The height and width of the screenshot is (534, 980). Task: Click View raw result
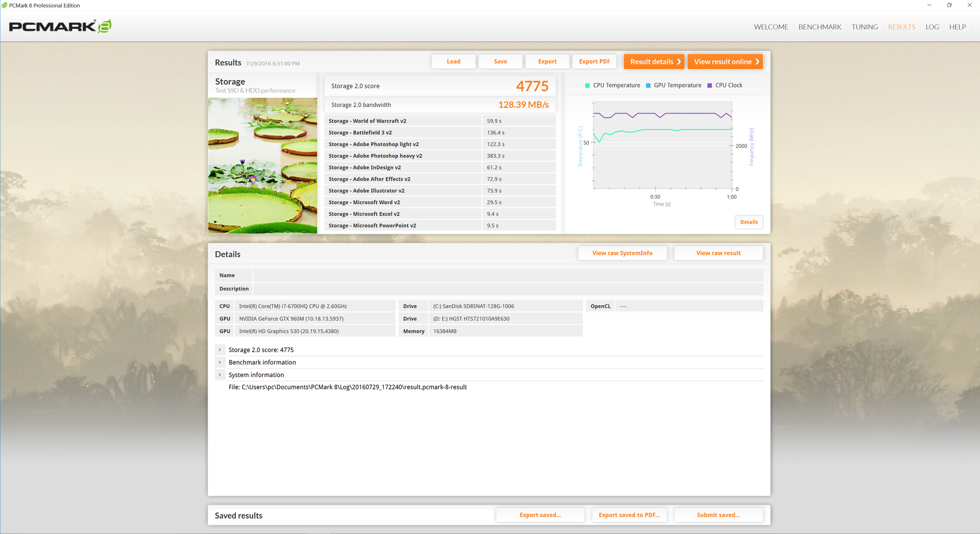click(x=718, y=253)
